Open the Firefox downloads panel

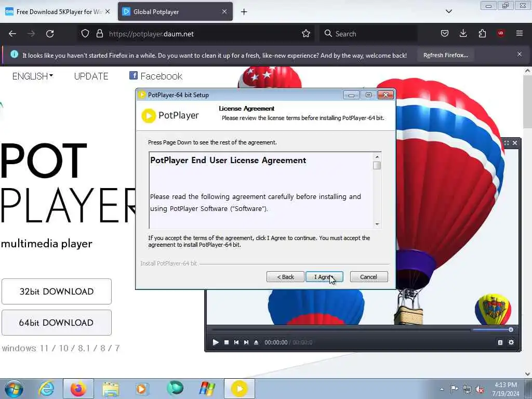[463, 34]
